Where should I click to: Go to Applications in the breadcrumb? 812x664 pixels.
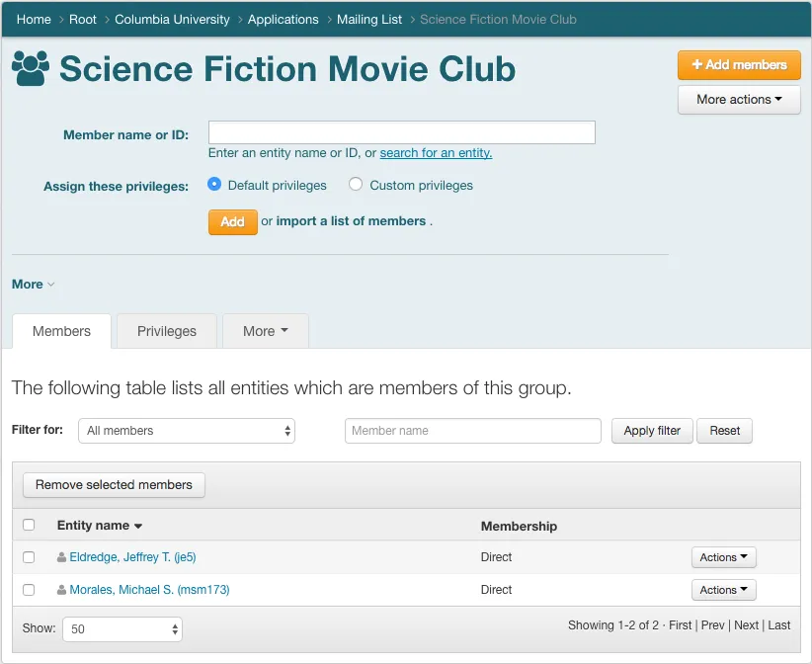point(284,19)
